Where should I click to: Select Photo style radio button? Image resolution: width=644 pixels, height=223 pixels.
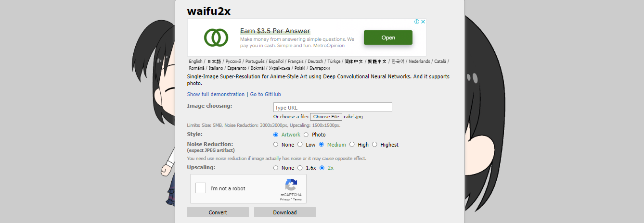306,135
